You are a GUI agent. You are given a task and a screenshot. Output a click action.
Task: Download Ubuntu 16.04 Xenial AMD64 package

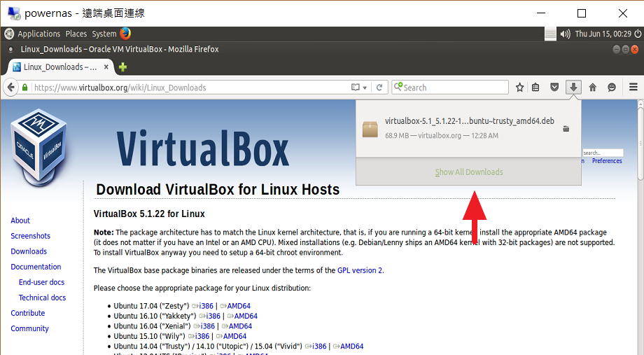[240, 326]
